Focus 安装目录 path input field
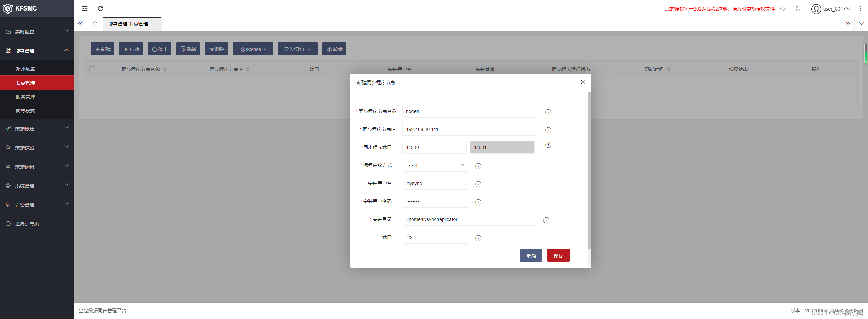 (469, 219)
